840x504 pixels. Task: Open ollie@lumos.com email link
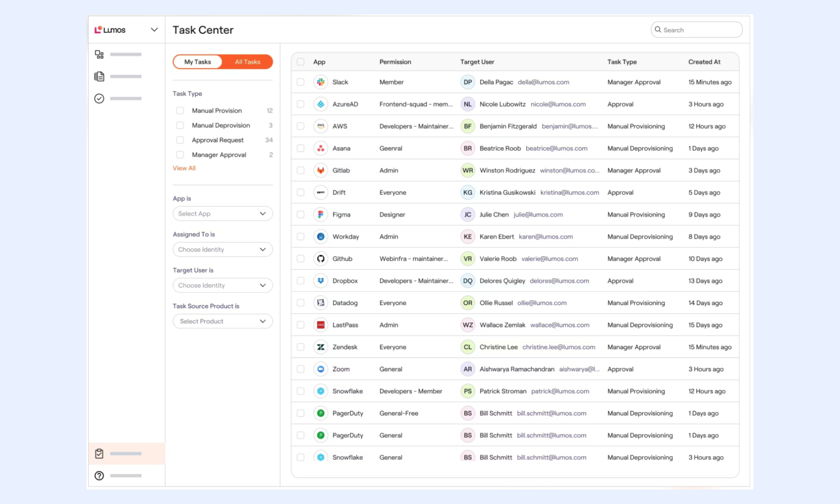point(542,303)
